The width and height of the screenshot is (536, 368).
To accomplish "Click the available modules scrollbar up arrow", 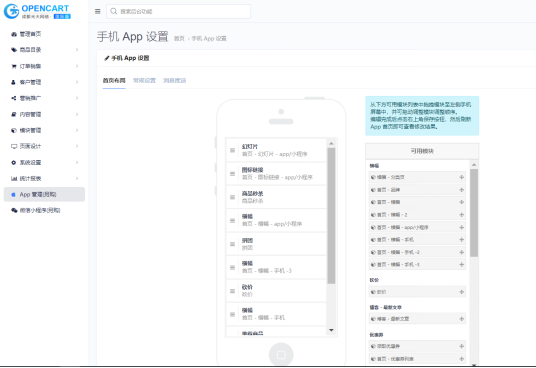I will [x=474, y=165].
